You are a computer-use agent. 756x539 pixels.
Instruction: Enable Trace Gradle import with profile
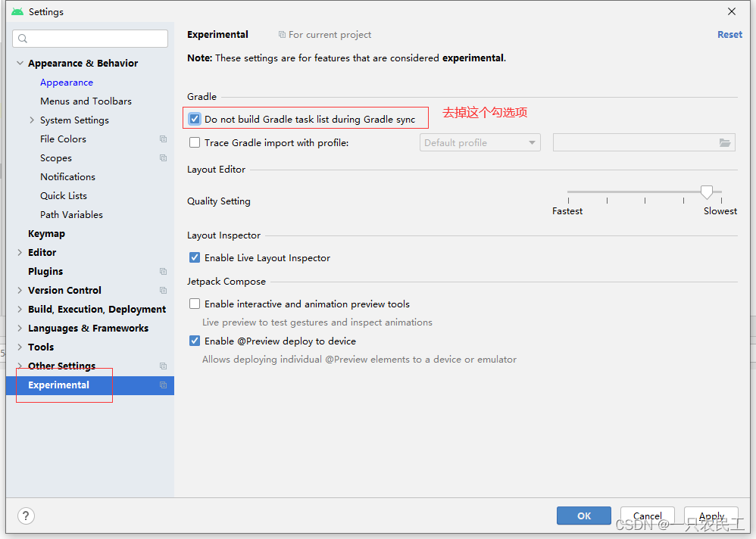195,142
